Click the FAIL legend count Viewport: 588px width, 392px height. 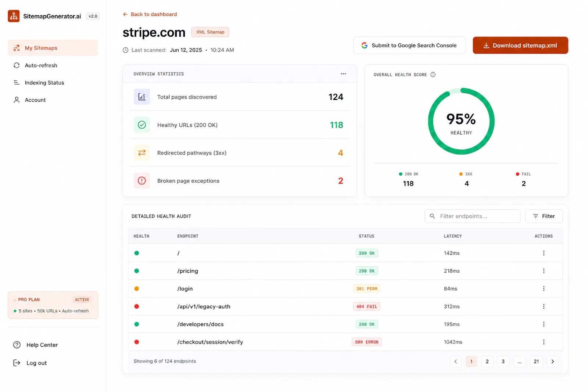(524, 184)
